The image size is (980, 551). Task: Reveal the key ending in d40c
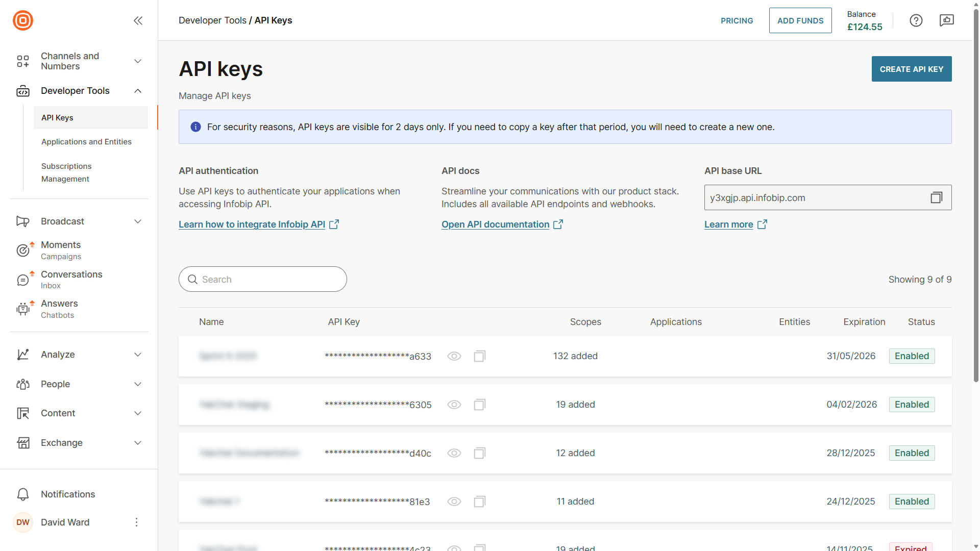(454, 453)
